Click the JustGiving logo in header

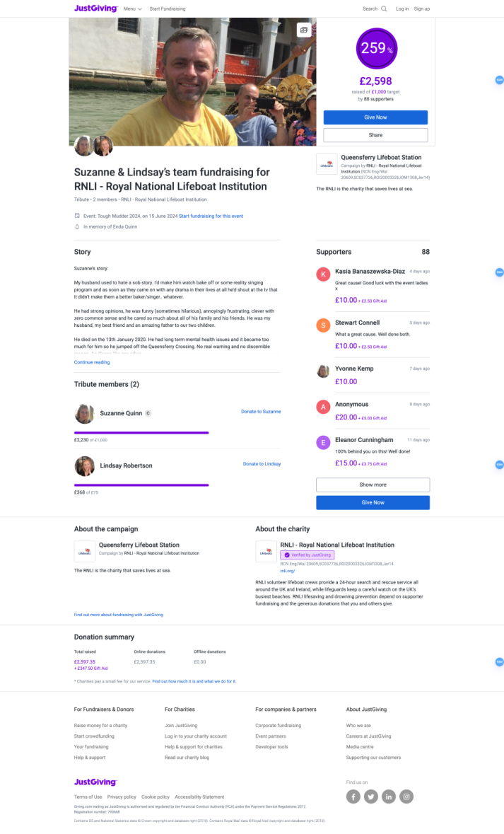click(x=95, y=8)
